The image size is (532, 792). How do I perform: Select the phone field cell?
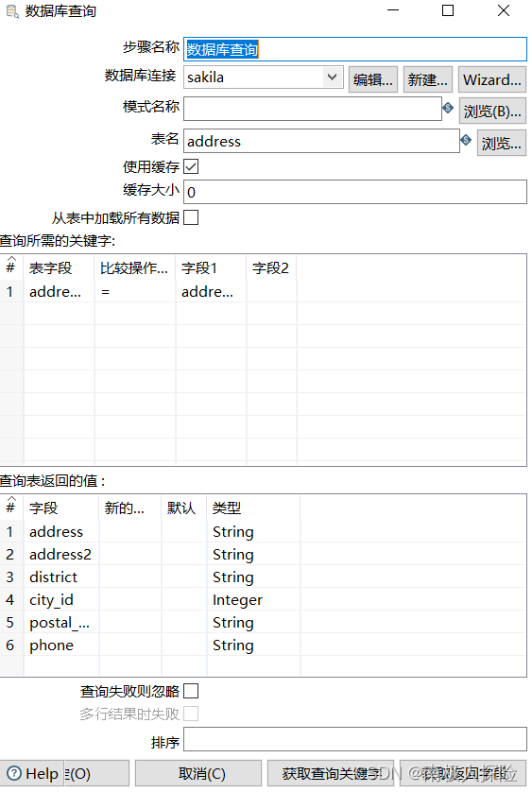(x=60, y=645)
